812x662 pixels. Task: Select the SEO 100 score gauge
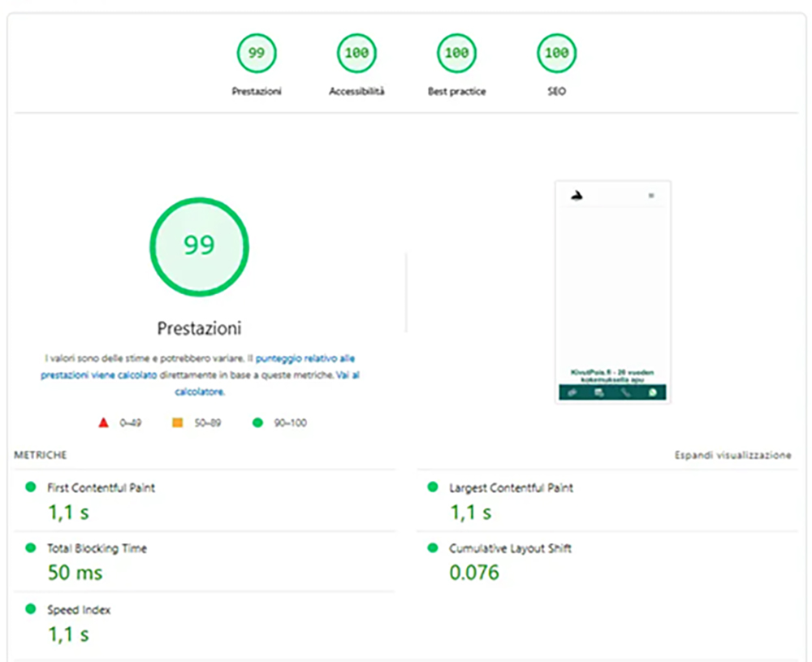click(556, 54)
